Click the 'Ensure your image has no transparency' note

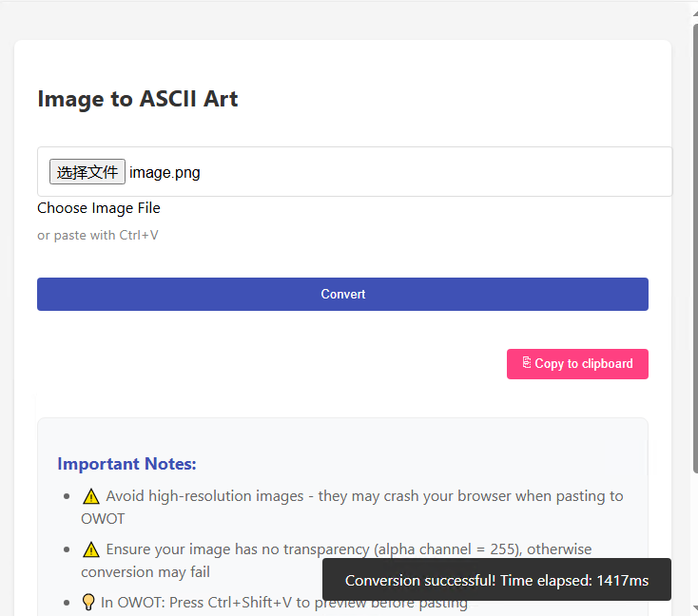pyautogui.click(x=337, y=560)
